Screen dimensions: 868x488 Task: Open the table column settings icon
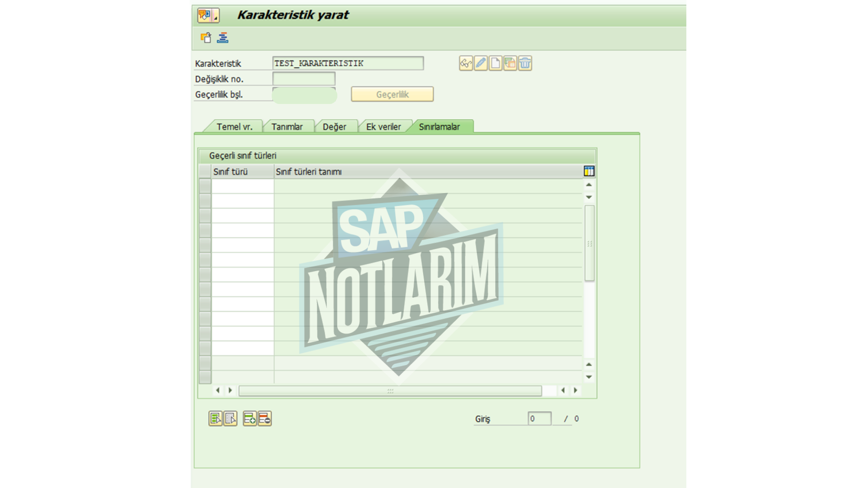pos(589,171)
